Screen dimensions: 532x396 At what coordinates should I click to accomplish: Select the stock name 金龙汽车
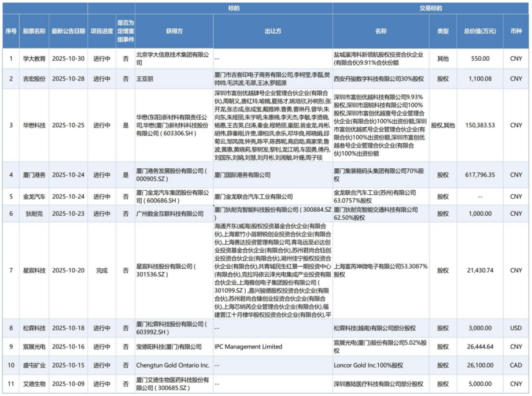coord(34,197)
